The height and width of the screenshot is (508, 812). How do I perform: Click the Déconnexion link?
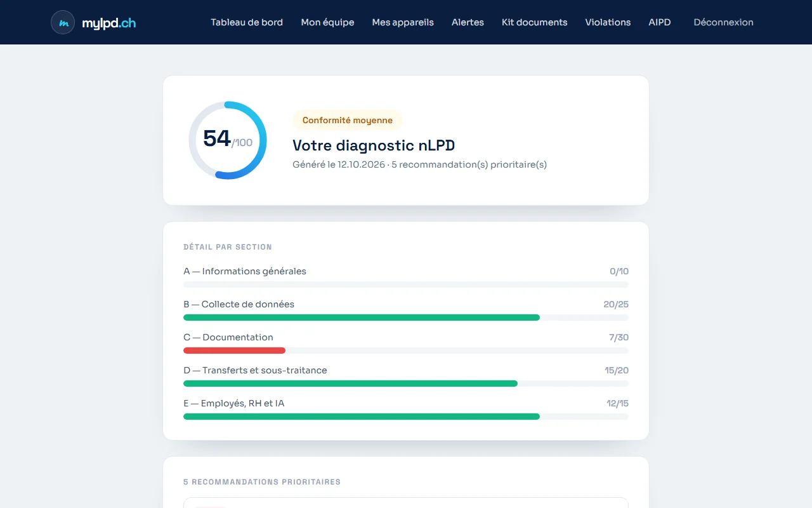click(723, 22)
